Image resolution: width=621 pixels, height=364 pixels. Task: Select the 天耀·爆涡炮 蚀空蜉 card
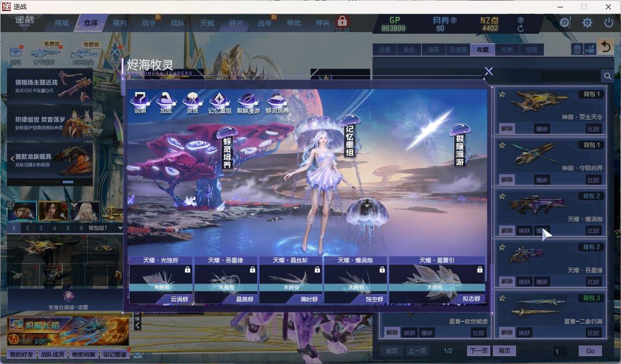356,280
